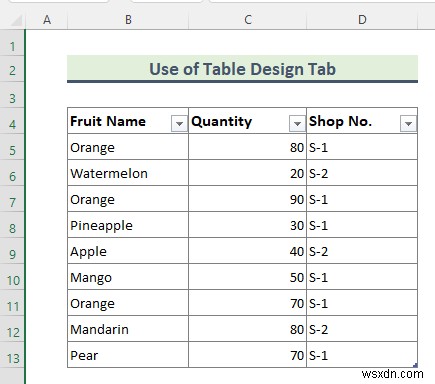This screenshot has width=435, height=384.
Task: Select column C header
Action: pos(248,20)
